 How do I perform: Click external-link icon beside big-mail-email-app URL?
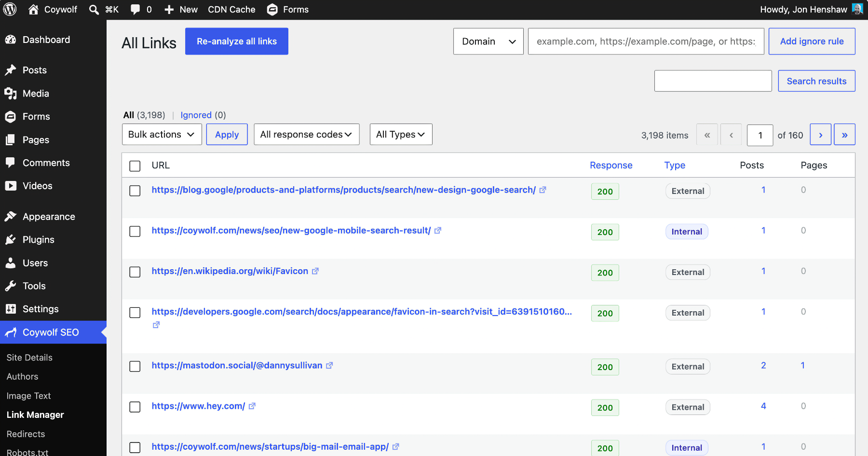[396, 446]
